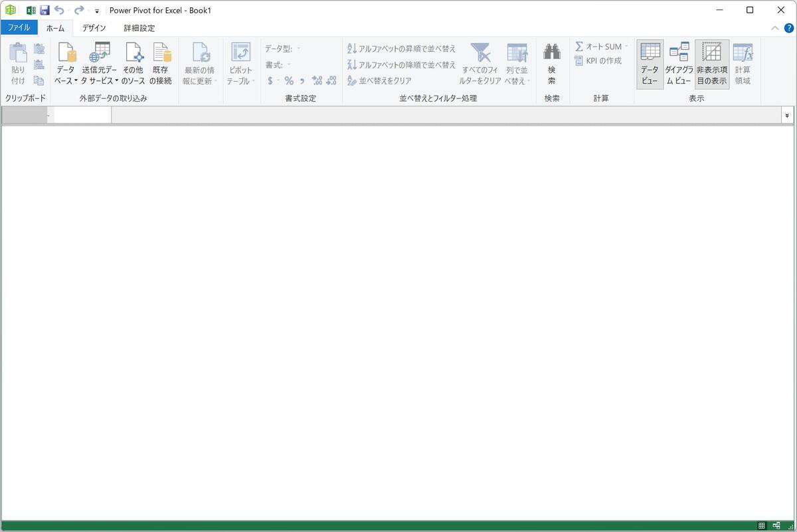This screenshot has height=532, width=797.
Task: Toggle データ ビュー in the ribbon
Action: tap(650, 64)
